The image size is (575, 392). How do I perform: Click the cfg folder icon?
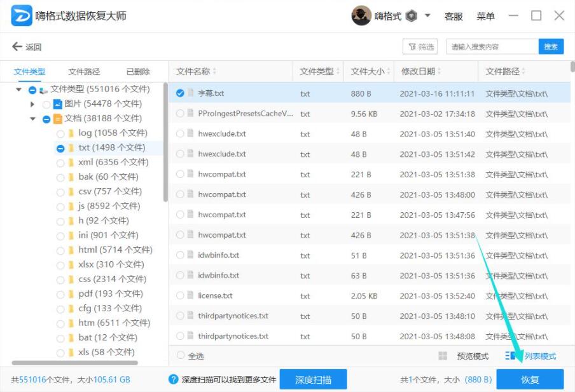point(71,309)
